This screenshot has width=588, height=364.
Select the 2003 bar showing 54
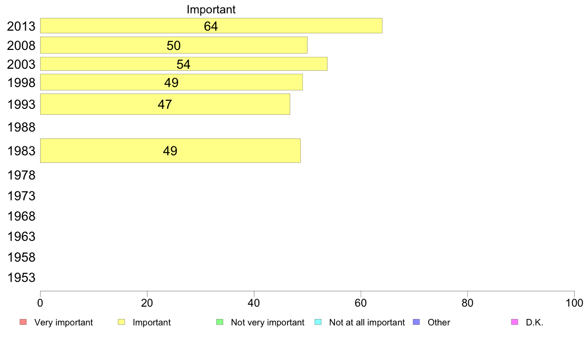click(184, 64)
